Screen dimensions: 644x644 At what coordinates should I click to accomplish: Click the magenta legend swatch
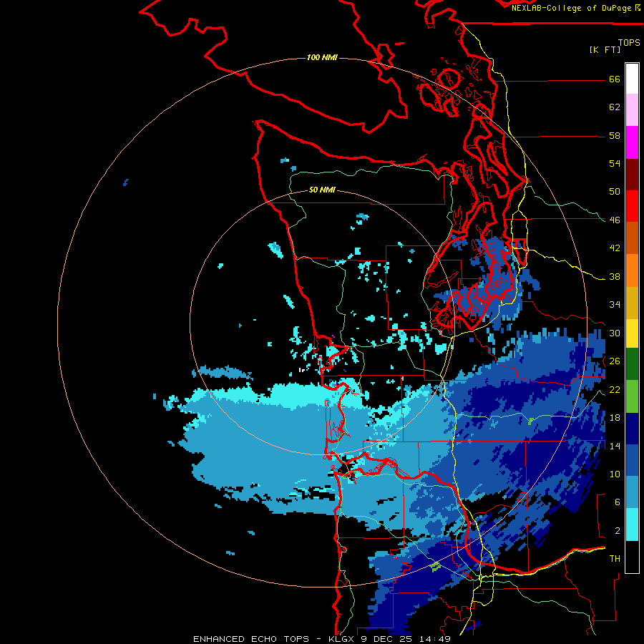pyautogui.click(x=632, y=142)
